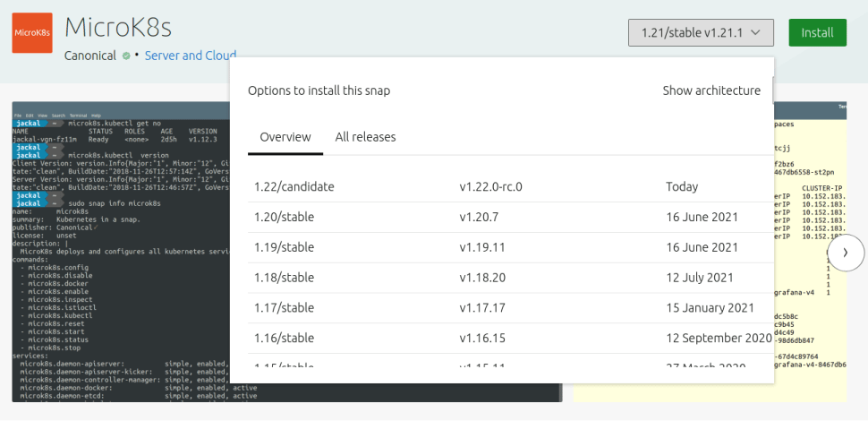Select the 1.19/stable channel row
Image resolution: width=868 pixels, height=421 pixels.
pyautogui.click(x=511, y=247)
